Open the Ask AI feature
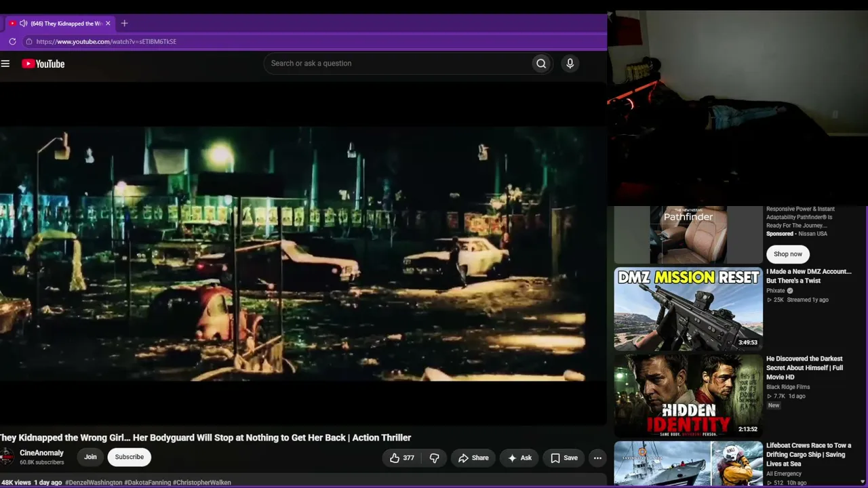 [519, 458]
